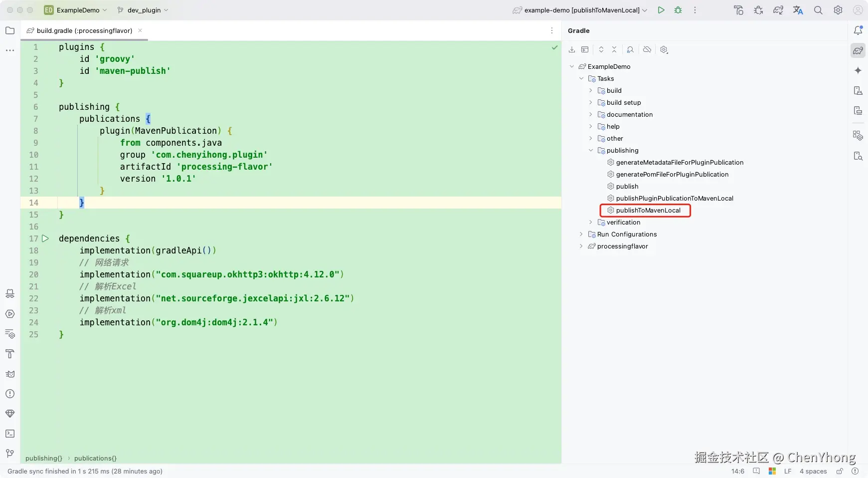
Task: Open the run configuration selector dropdown
Action: pos(580,10)
